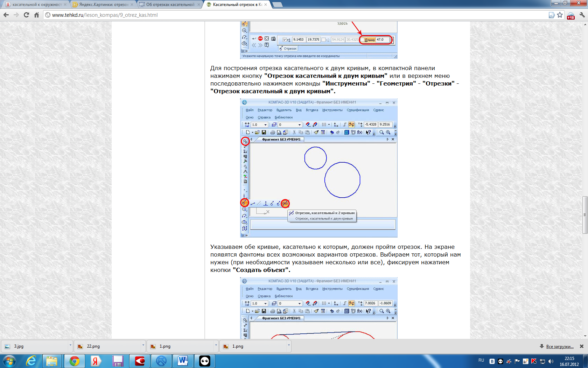The height and width of the screenshot is (368, 588).
Task: Click the floppy disk taskbar icon
Action: (x=118, y=361)
